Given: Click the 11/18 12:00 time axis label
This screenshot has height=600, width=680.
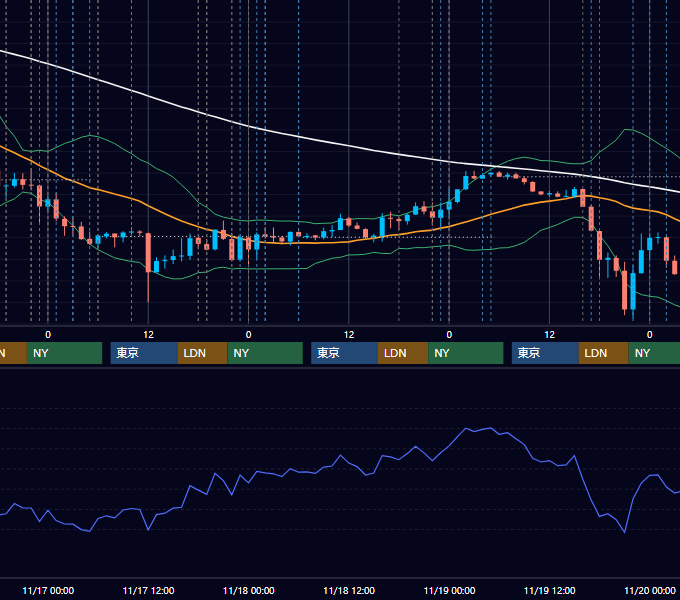Looking at the screenshot, I should 349,590.
